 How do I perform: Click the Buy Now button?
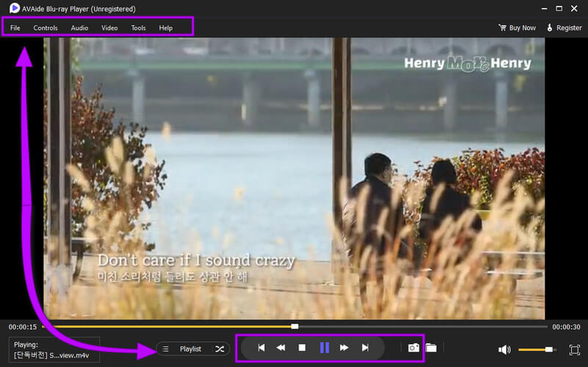[x=517, y=28]
